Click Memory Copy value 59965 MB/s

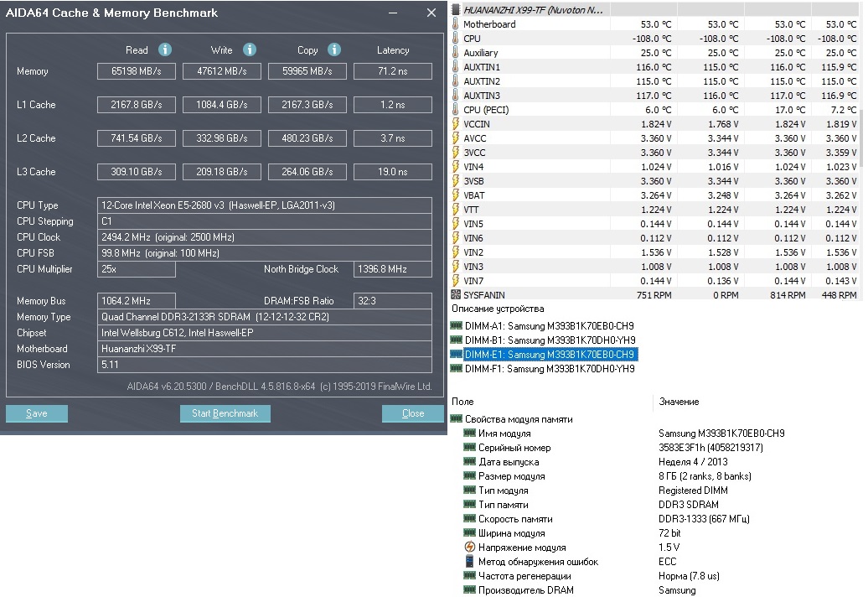pos(307,71)
